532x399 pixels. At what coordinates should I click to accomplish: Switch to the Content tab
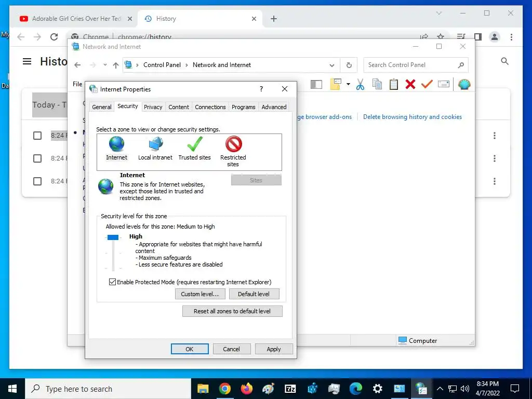[x=179, y=107]
